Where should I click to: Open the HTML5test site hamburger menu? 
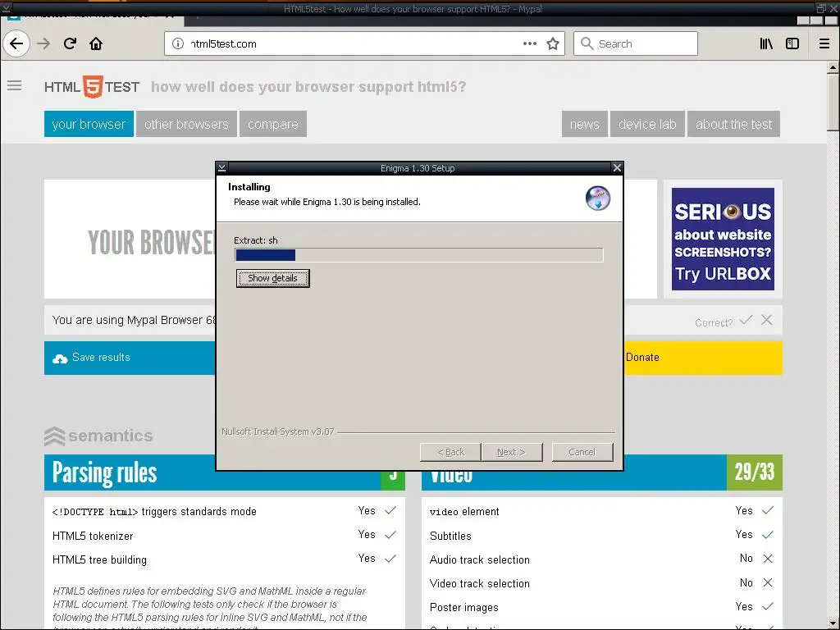coord(15,85)
